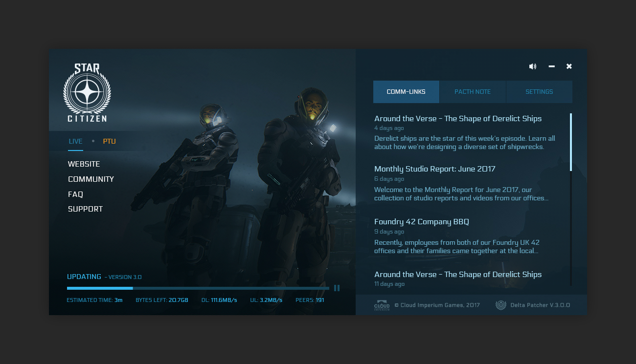Open the Derelict Ships post from 11 days ago
This screenshot has width=636, height=364.
click(x=458, y=274)
